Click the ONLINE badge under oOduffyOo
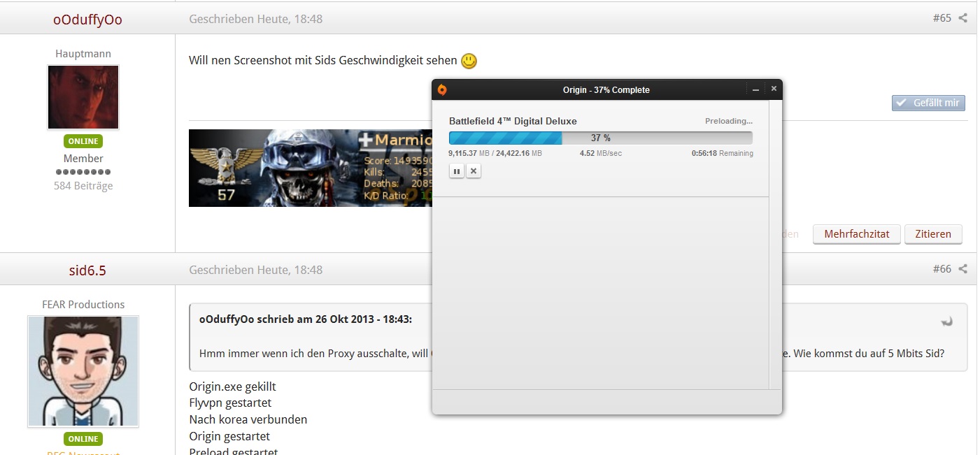This screenshot has height=455, width=980. (x=83, y=141)
